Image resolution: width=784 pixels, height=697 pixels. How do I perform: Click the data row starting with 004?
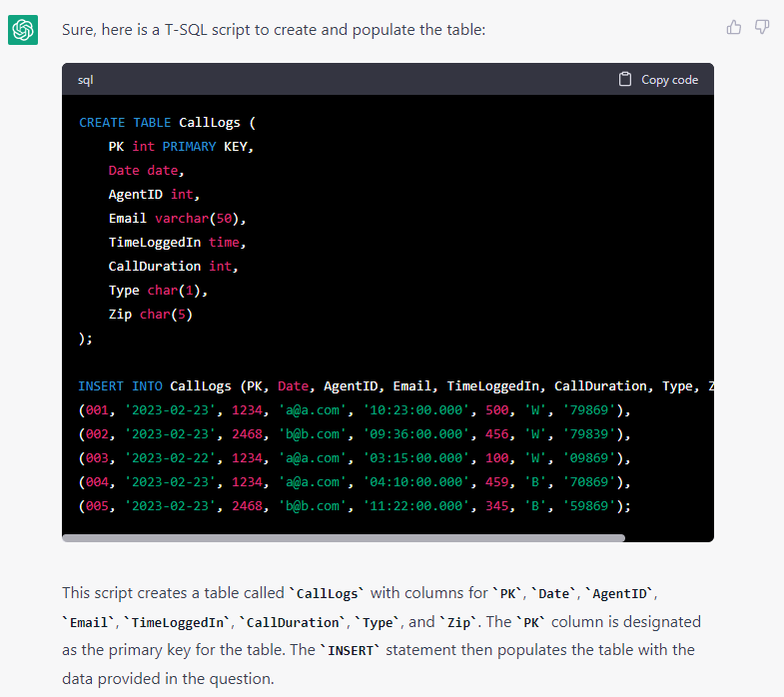pyautogui.click(x=355, y=482)
